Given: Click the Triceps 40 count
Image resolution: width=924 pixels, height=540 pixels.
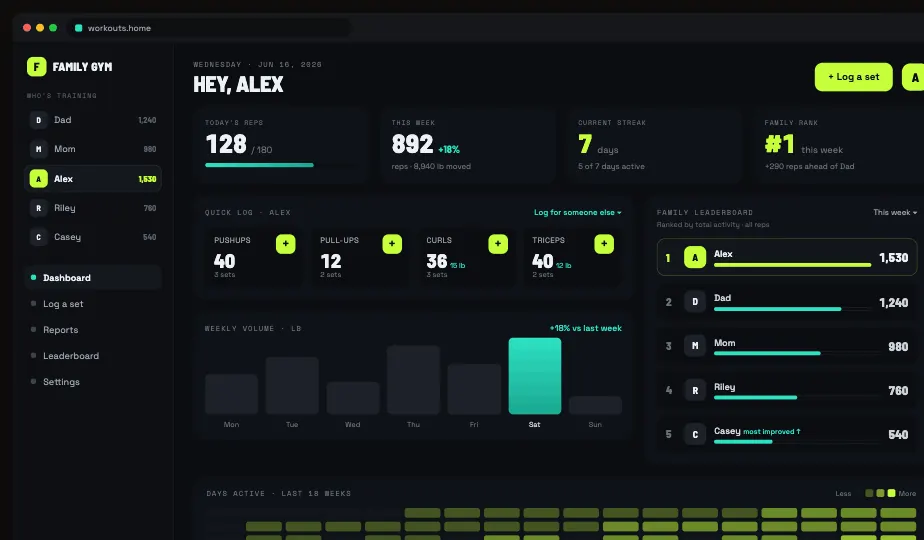Looking at the screenshot, I should (543, 261).
